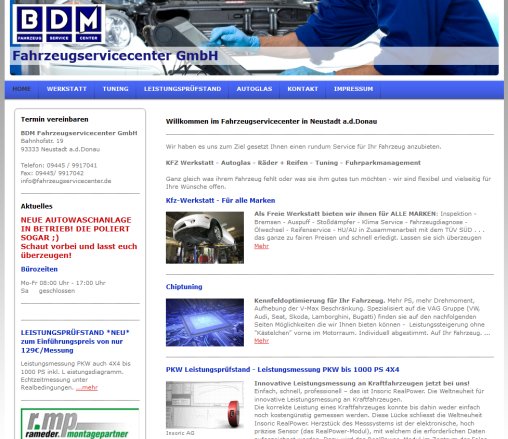Open the IMPRESSUM page
Image resolution: width=508 pixels, height=439 pixels.
coord(353,89)
